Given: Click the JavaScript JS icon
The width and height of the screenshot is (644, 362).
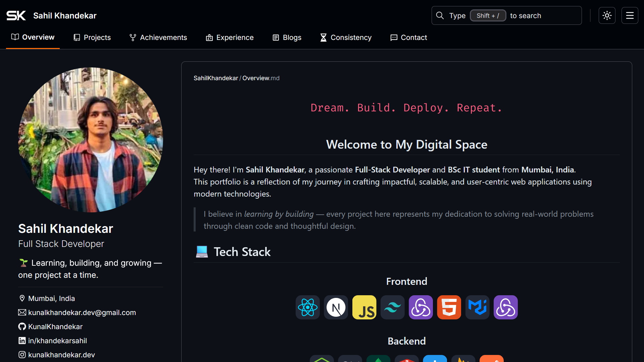Looking at the screenshot, I should point(364,307).
